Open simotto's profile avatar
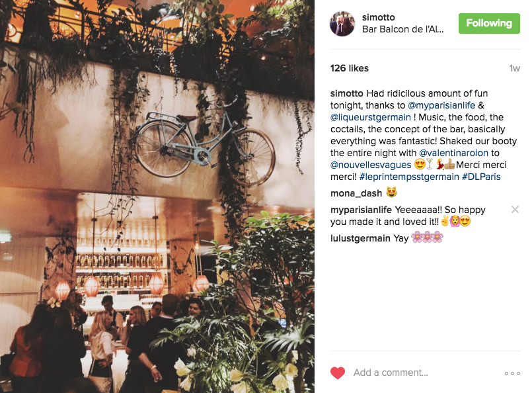The image size is (532, 393). pos(342,23)
